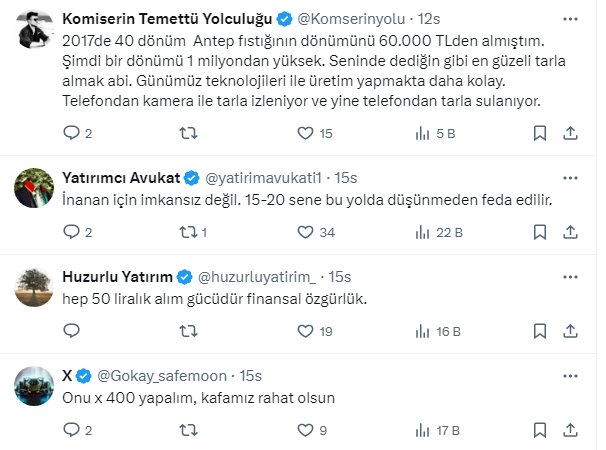Share the Komiserin Temettü Yolculuğu tweet
The height and width of the screenshot is (450, 606).
click(x=569, y=133)
